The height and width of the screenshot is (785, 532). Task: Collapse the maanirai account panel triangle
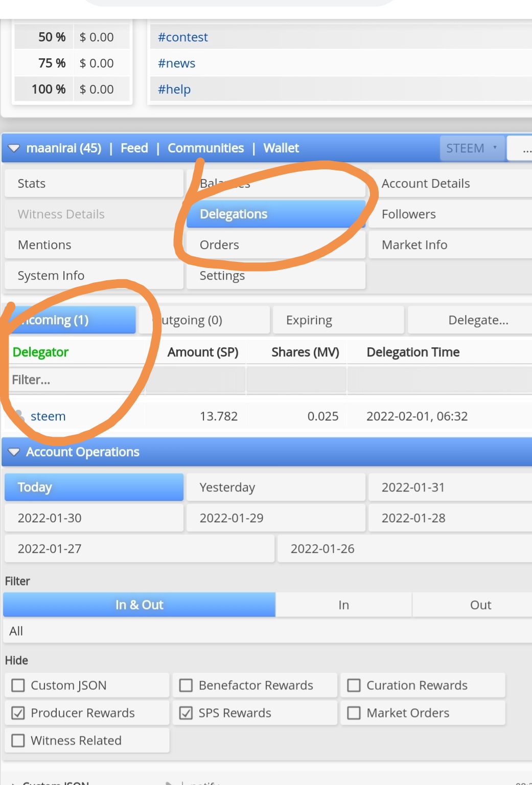click(x=14, y=148)
